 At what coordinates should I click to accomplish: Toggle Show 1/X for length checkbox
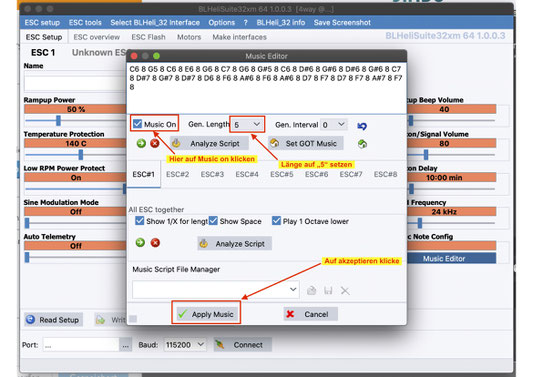(139, 221)
